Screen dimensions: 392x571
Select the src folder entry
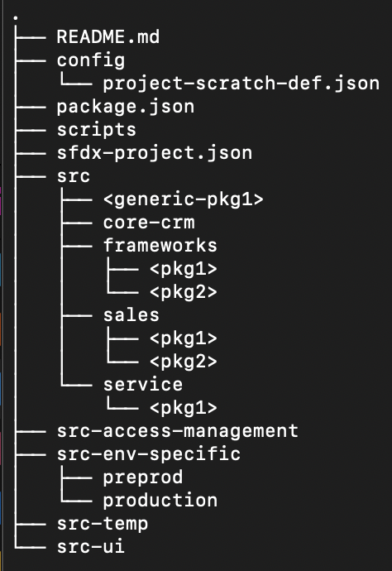tap(74, 176)
